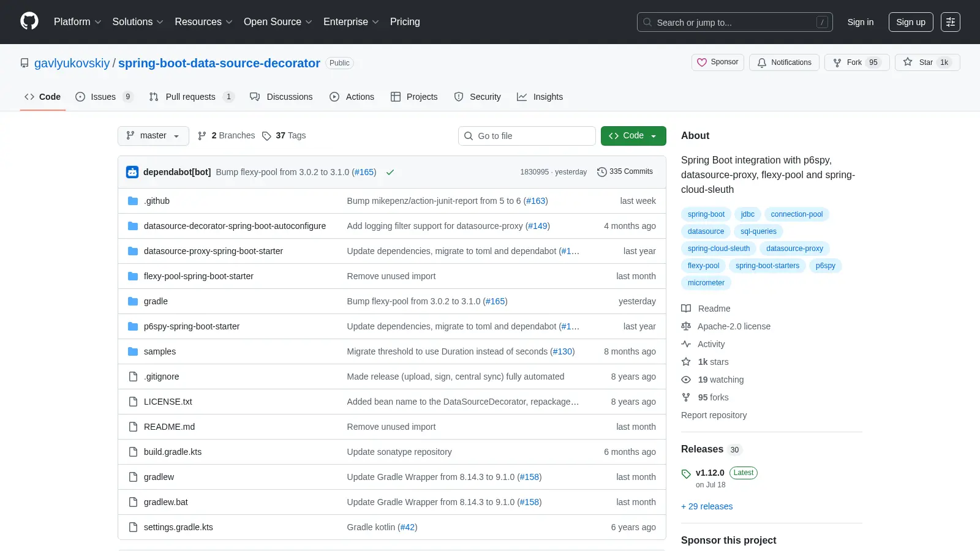Open the #130 link in samples row

coord(562,351)
